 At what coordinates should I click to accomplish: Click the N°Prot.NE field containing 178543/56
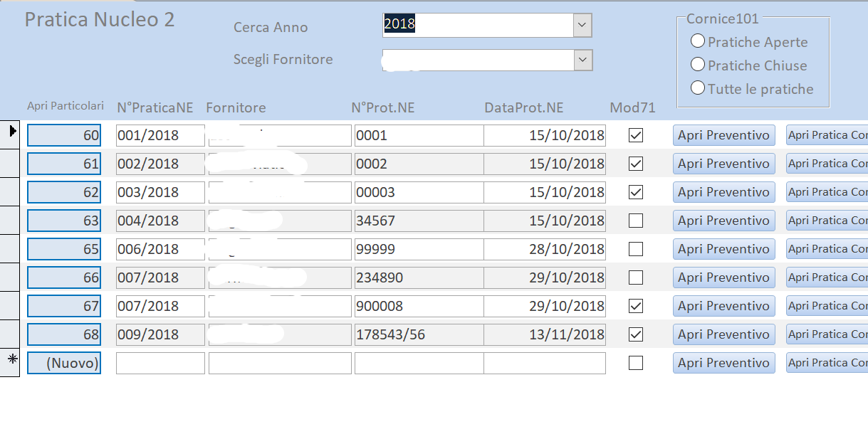click(419, 334)
